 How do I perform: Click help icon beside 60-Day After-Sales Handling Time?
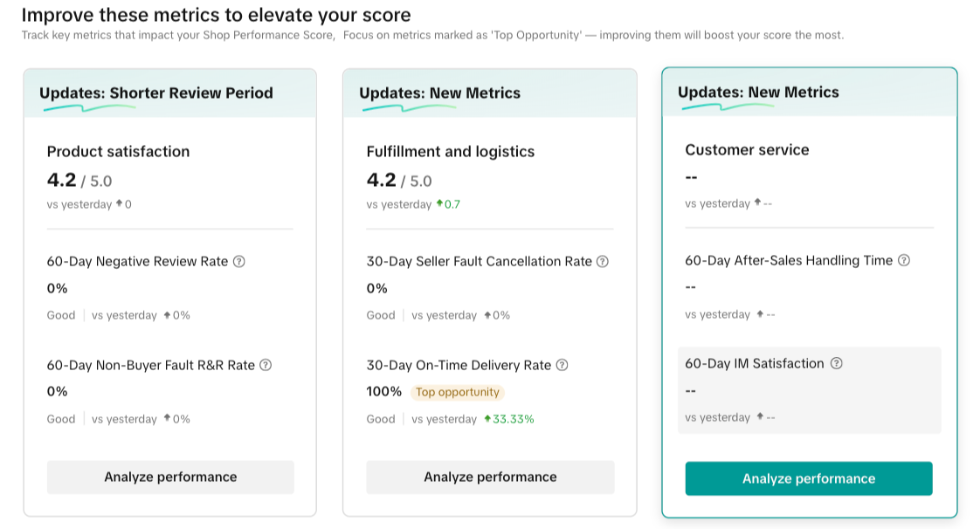pyautogui.click(x=904, y=260)
